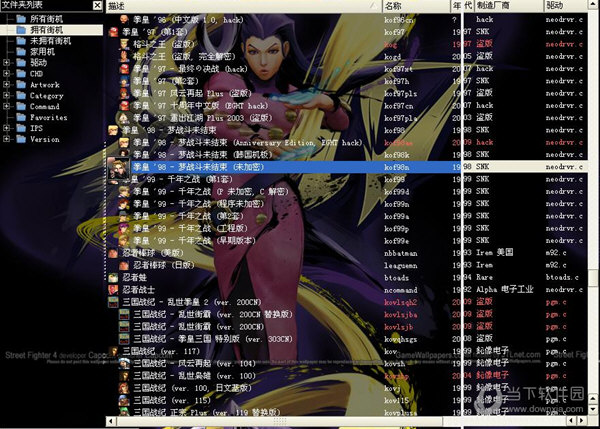Click the folder icon beside Favorites

click(x=21, y=117)
